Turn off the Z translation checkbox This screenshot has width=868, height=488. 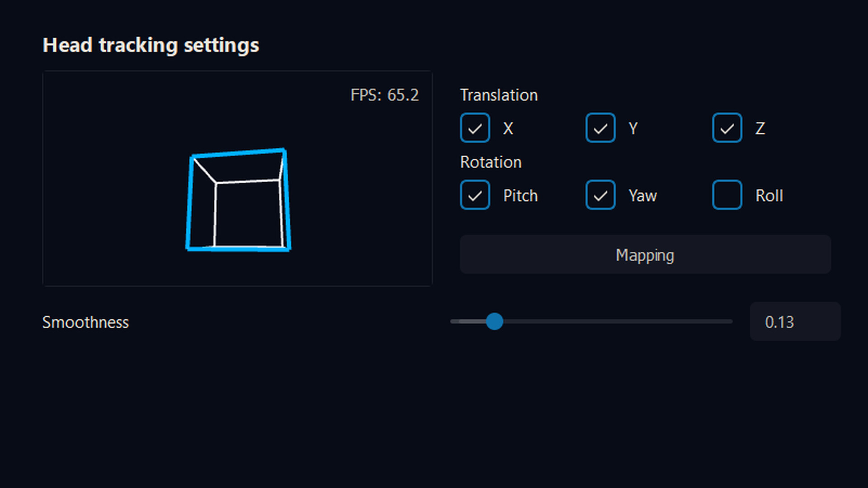[x=727, y=128]
